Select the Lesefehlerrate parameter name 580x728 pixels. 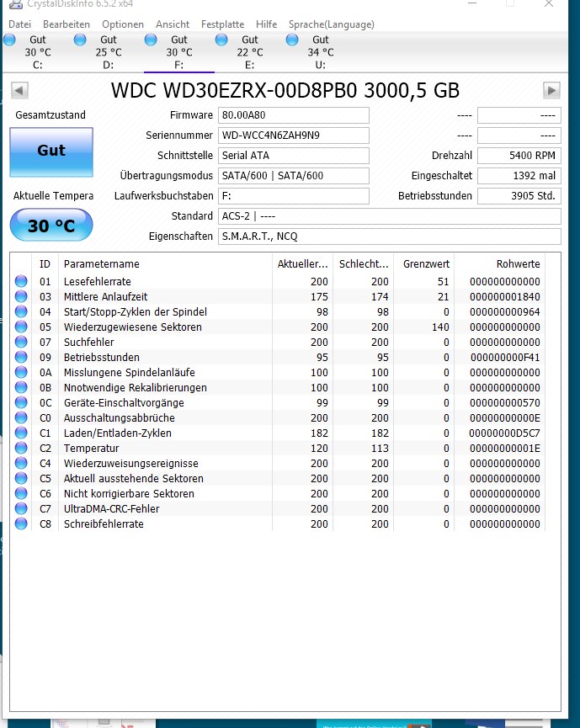point(97,282)
